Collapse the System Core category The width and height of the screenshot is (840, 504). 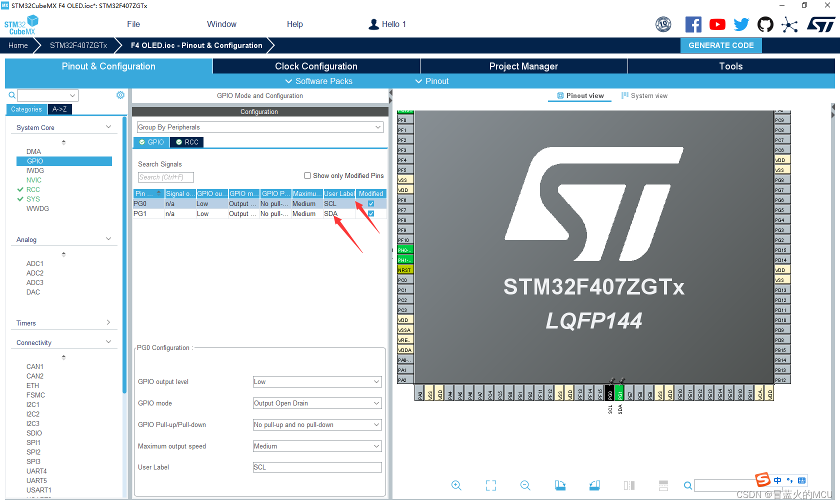pos(108,127)
